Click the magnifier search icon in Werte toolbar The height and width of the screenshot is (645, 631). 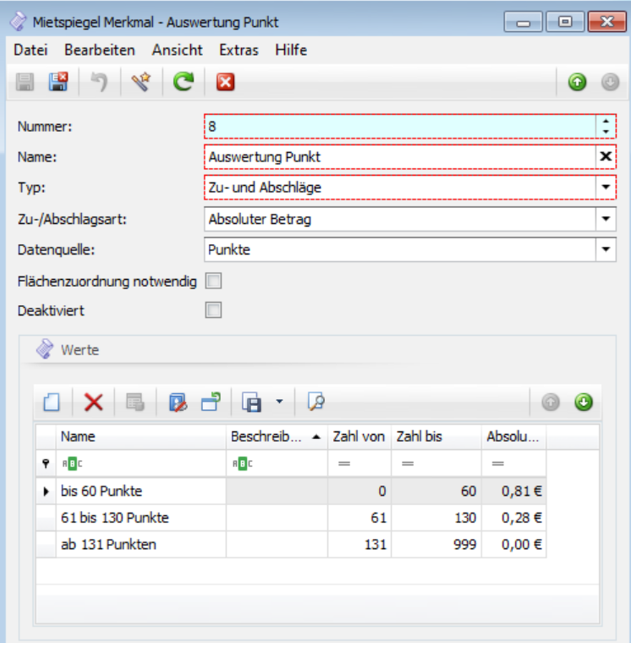316,402
